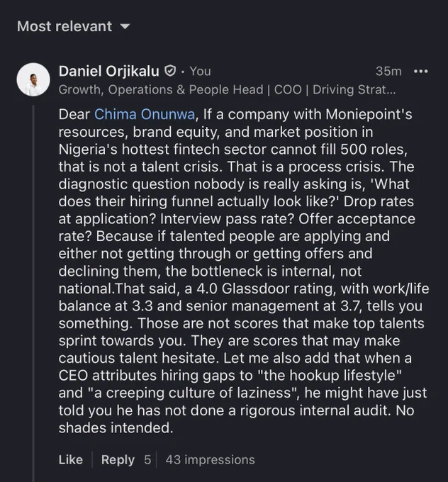Click the You author label
Image resolution: width=448 pixels, height=482 pixels.
pyautogui.click(x=200, y=71)
